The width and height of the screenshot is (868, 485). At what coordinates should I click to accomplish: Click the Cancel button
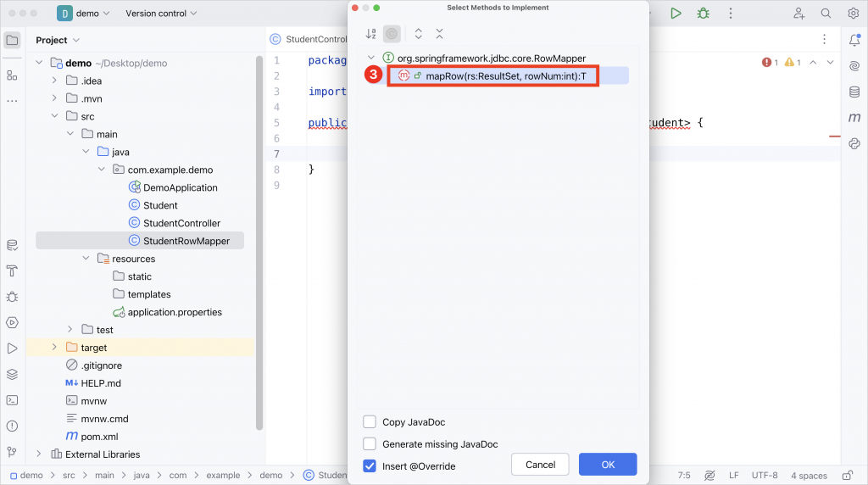(540, 465)
